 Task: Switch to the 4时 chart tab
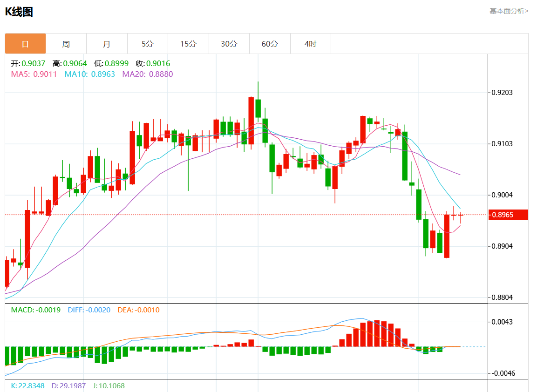(310, 44)
